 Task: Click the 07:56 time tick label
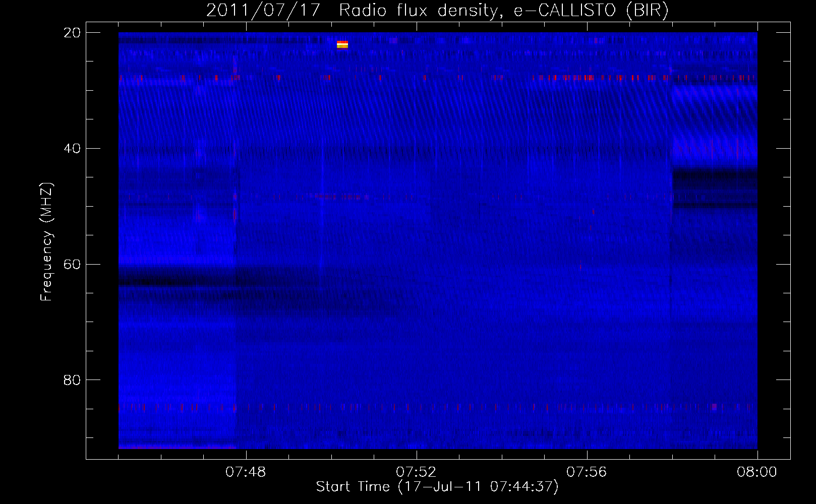click(x=587, y=472)
